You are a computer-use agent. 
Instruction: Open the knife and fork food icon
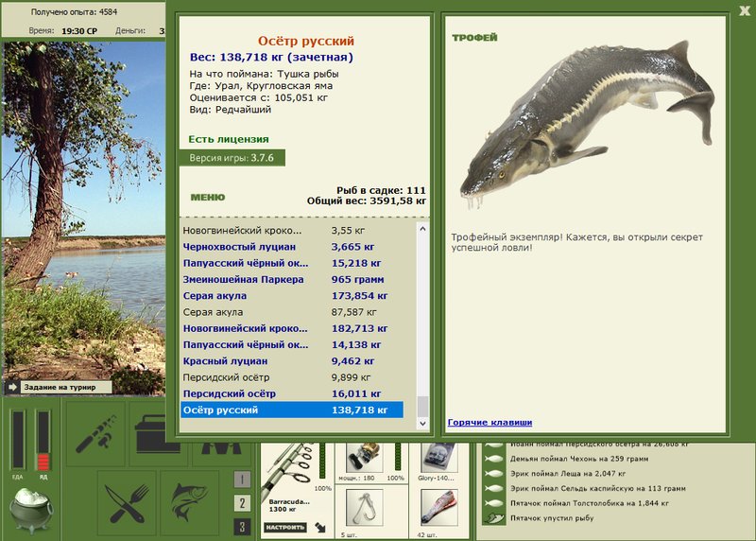[x=127, y=504]
